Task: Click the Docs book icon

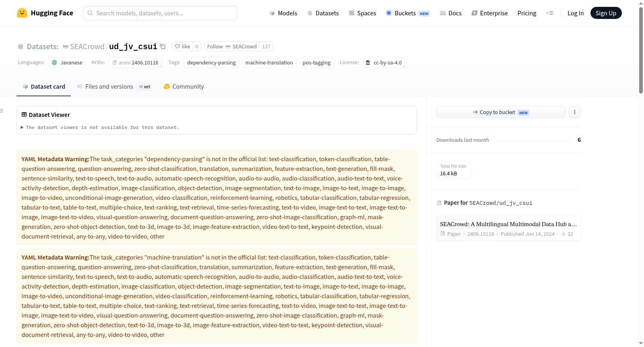Action: click(x=443, y=13)
